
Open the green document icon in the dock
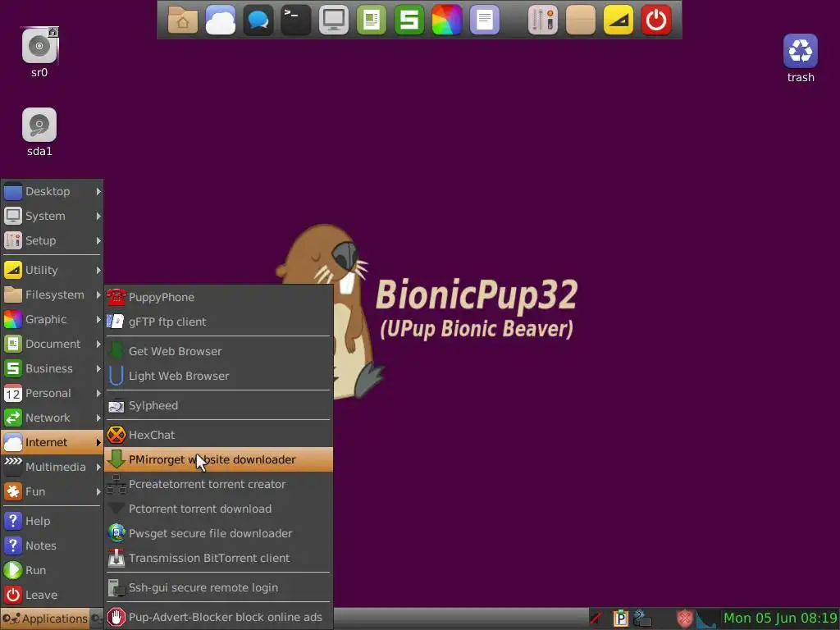click(x=372, y=20)
